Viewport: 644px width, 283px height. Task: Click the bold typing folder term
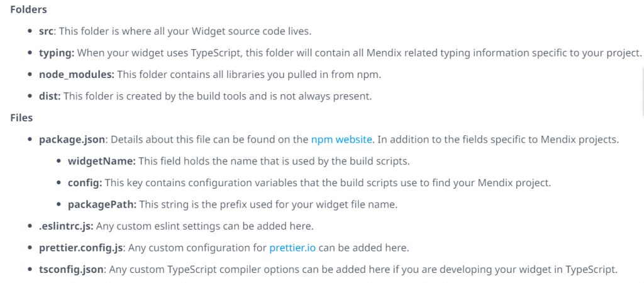[57, 53]
